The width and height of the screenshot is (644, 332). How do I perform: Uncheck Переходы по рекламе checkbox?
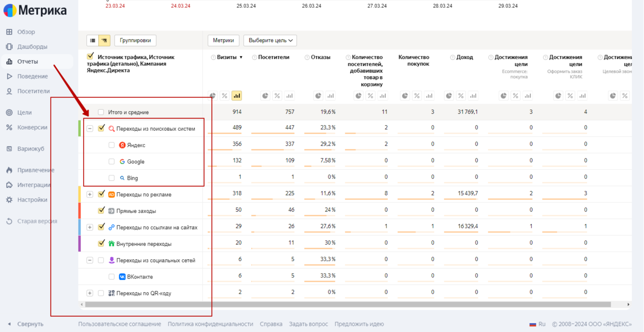click(101, 194)
